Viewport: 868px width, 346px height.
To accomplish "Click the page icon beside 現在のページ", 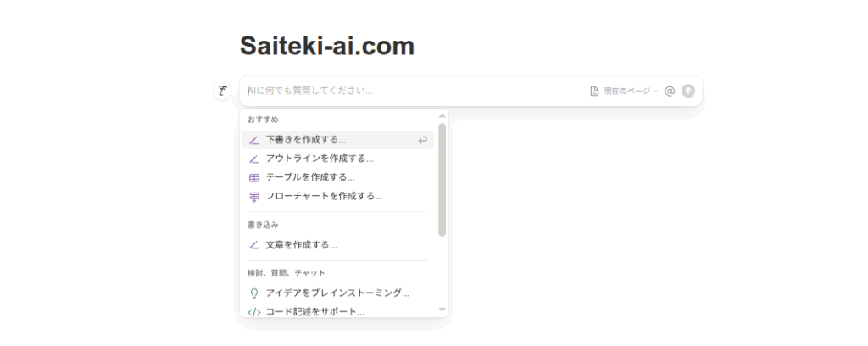I will click(594, 91).
